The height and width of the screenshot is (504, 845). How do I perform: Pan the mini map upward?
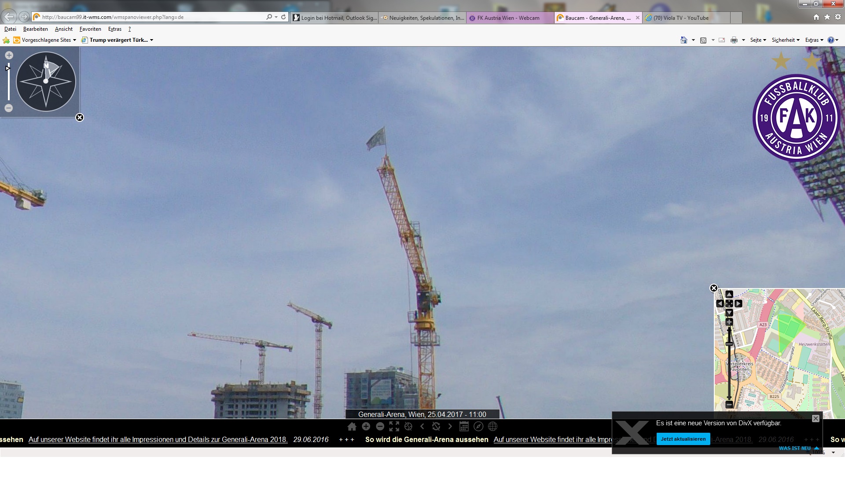pyautogui.click(x=729, y=294)
